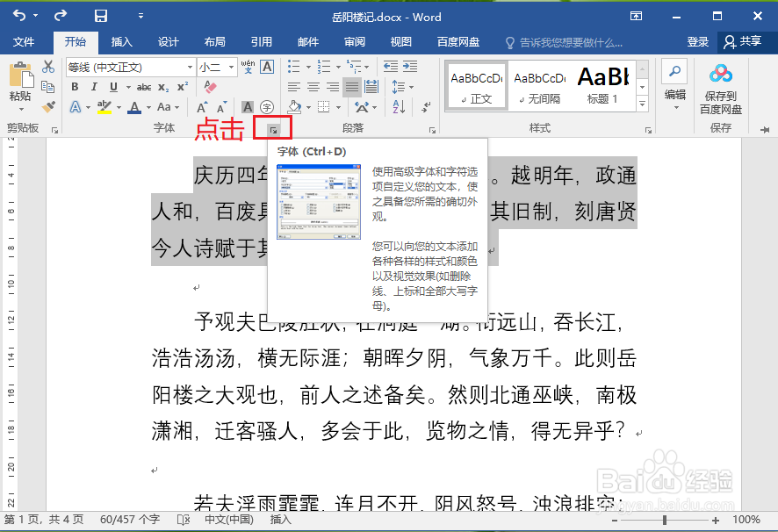Image resolution: width=778 pixels, height=532 pixels.
Task: Open the font size dropdown
Action: click(231, 67)
